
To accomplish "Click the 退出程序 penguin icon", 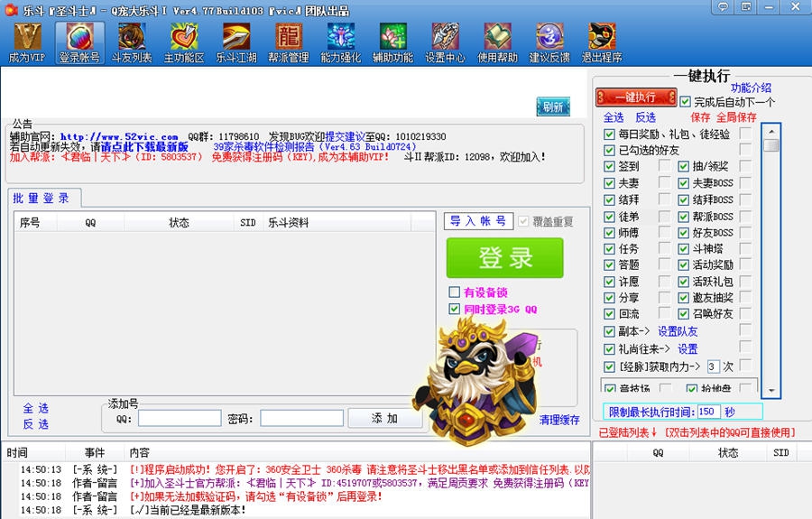I will pos(602,43).
